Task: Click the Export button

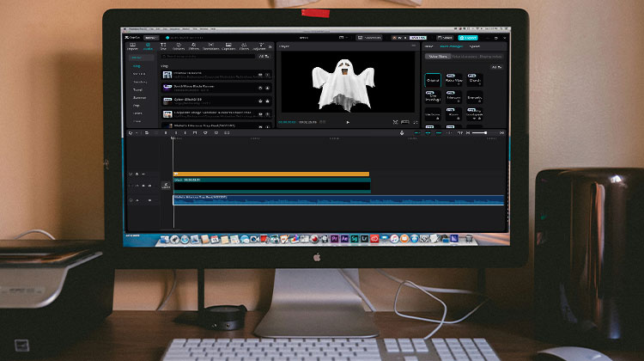Action: click(469, 38)
